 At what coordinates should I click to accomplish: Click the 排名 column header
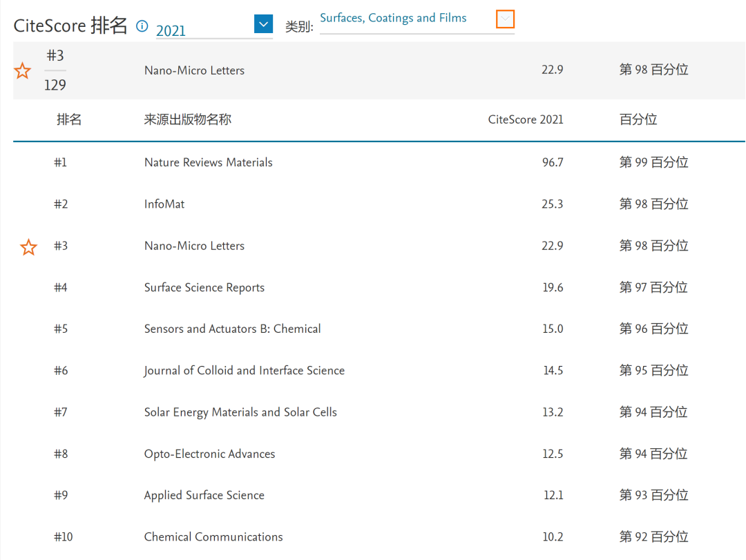(x=69, y=119)
